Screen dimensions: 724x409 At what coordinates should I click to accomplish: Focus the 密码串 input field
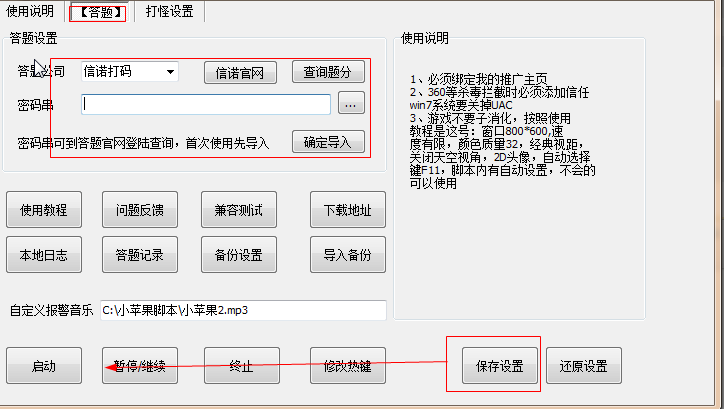pyautogui.click(x=206, y=104)
